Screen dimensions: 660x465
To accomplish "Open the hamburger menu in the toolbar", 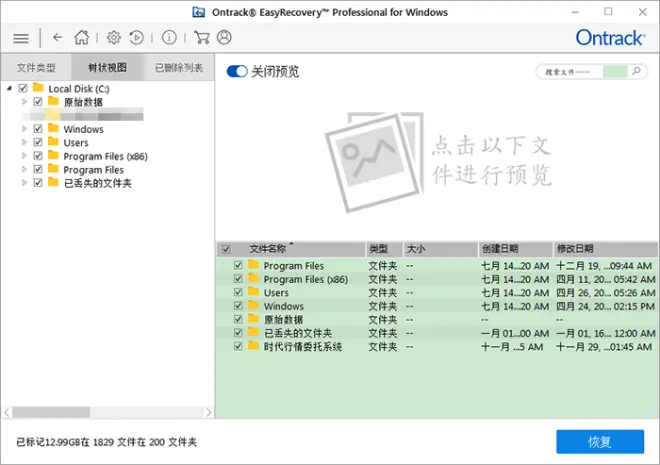I will coord(21,38).
